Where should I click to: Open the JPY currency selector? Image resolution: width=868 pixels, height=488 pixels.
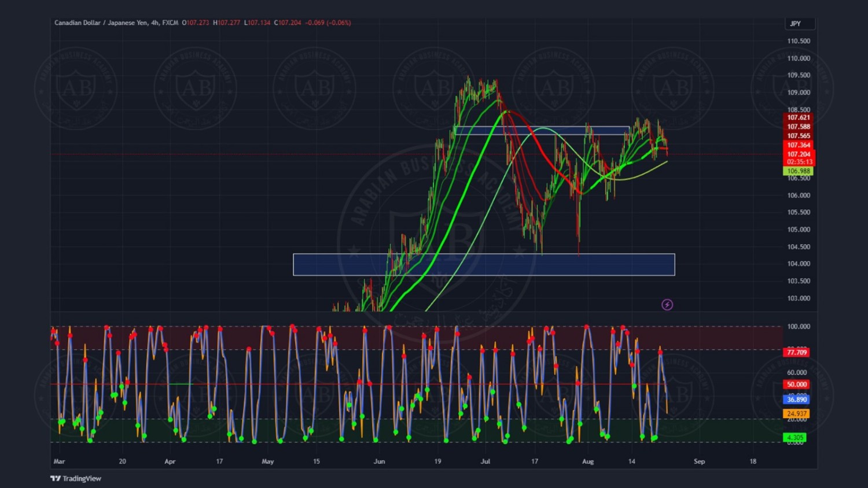tap(800, 24)
